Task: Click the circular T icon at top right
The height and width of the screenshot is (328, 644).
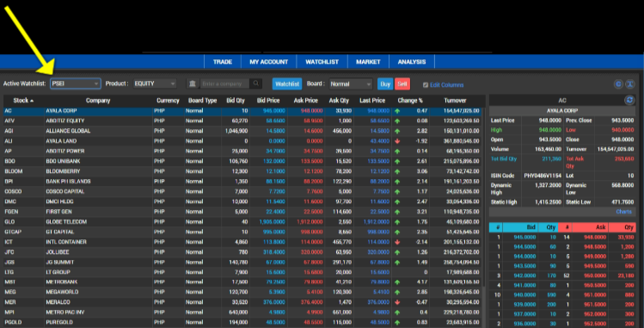Action: (629, 84)
